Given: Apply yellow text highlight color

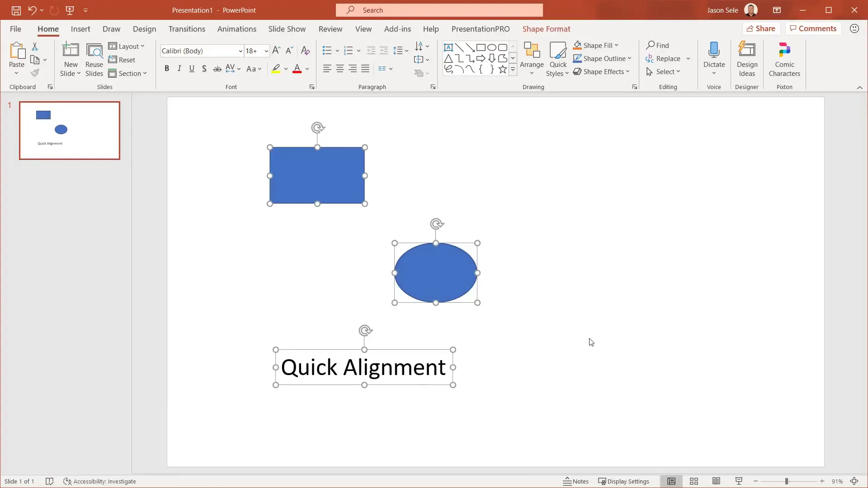Looking at the screenshot, I should (276, 69).
